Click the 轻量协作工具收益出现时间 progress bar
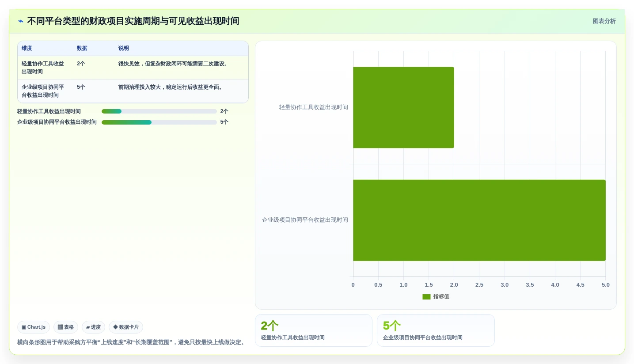This screenshot has width=634, height=364. (159, 111)
